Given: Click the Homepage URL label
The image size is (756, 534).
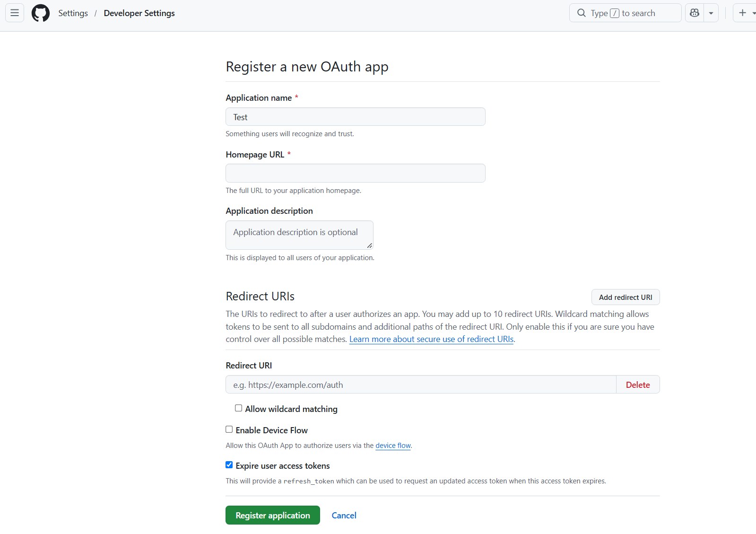Looking at the screenshot, I should pos(255,155).
